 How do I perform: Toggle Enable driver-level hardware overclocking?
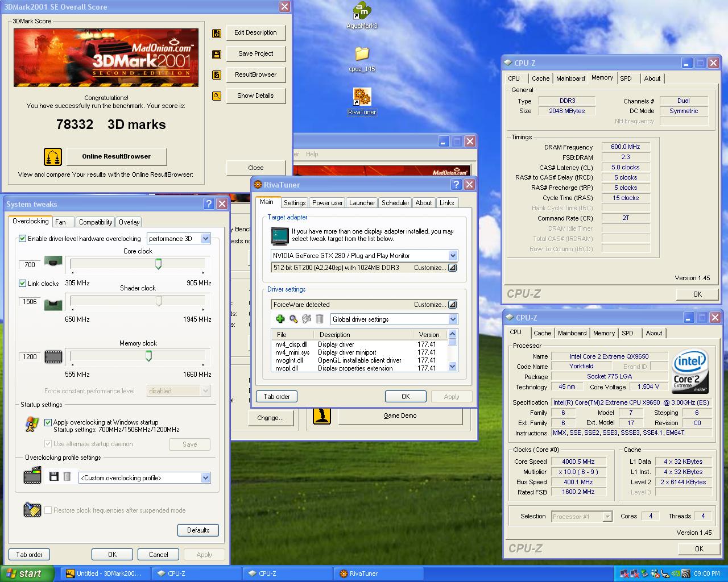pos(23,239)
